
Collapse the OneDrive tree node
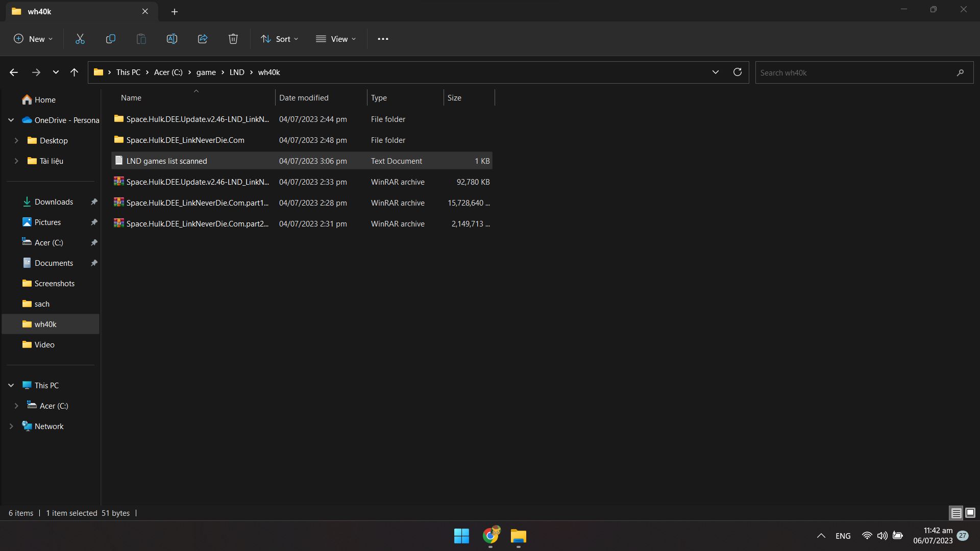click(x=11, y=120)
